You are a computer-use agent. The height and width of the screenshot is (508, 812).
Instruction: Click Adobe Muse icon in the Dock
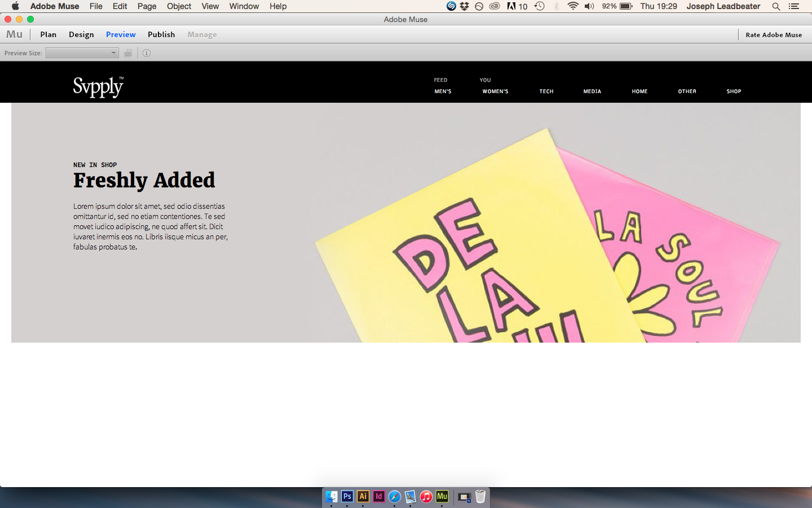(442, 496)
